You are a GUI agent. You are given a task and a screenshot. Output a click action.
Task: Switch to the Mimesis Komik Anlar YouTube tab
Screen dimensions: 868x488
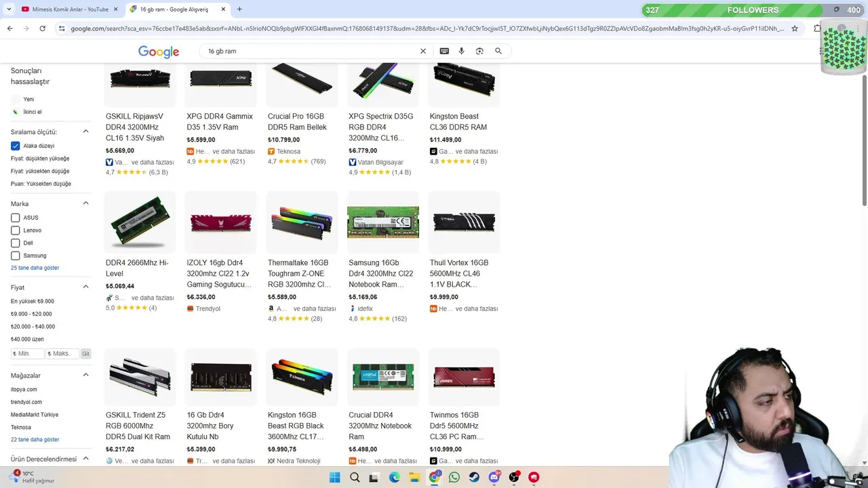tap(70, 9)
